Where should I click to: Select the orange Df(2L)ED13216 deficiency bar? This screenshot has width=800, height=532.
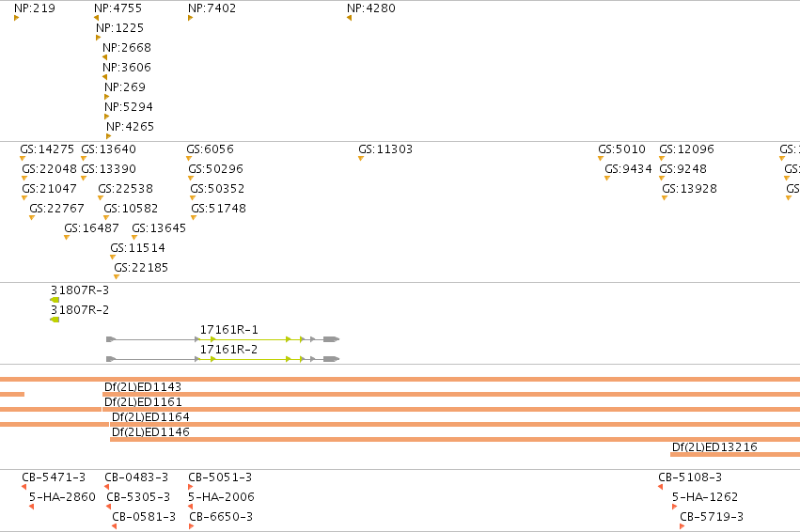pos(735,455)
